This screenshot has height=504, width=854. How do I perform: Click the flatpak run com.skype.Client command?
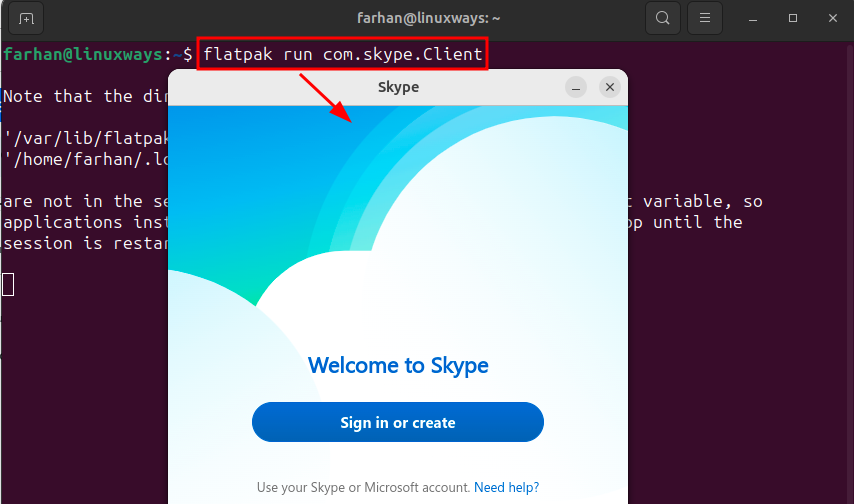point(343,54)
